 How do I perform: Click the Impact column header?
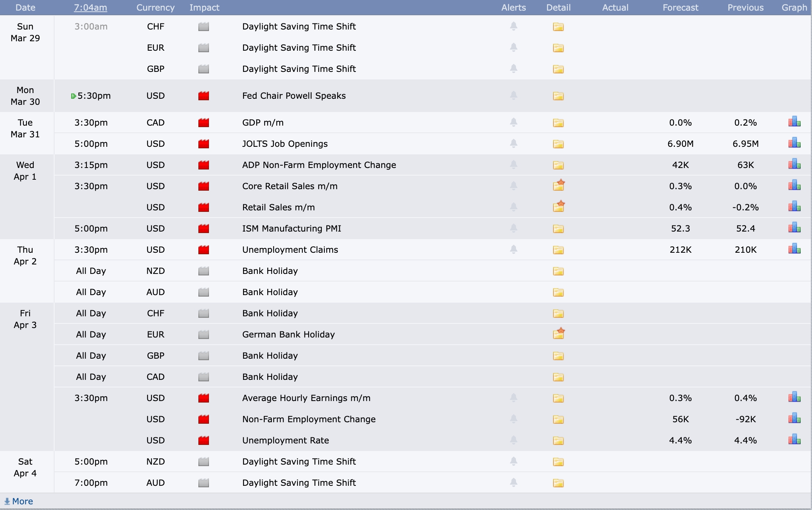(204, 8)
